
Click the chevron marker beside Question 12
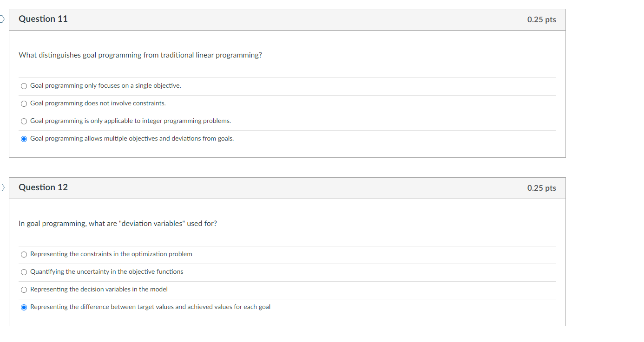(x=1, y=187)
